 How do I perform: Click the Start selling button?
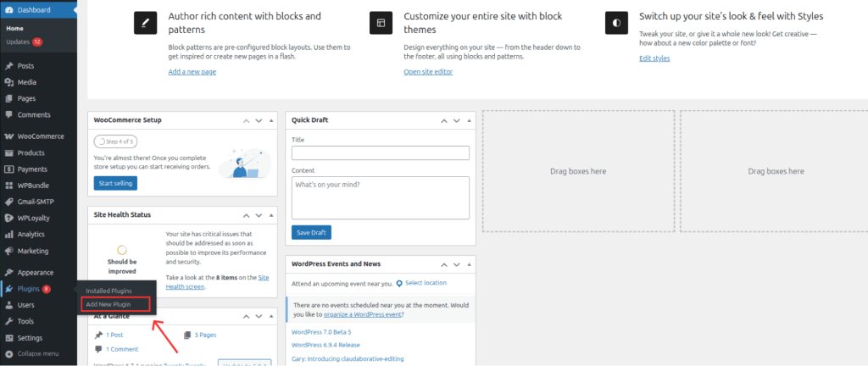[x=115, y=183]
